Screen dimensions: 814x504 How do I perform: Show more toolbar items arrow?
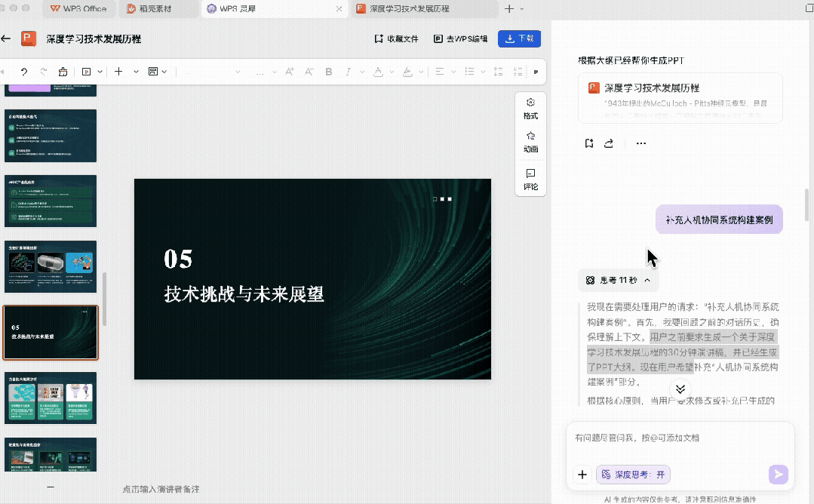pyautogui.click(x=536, y=72)
